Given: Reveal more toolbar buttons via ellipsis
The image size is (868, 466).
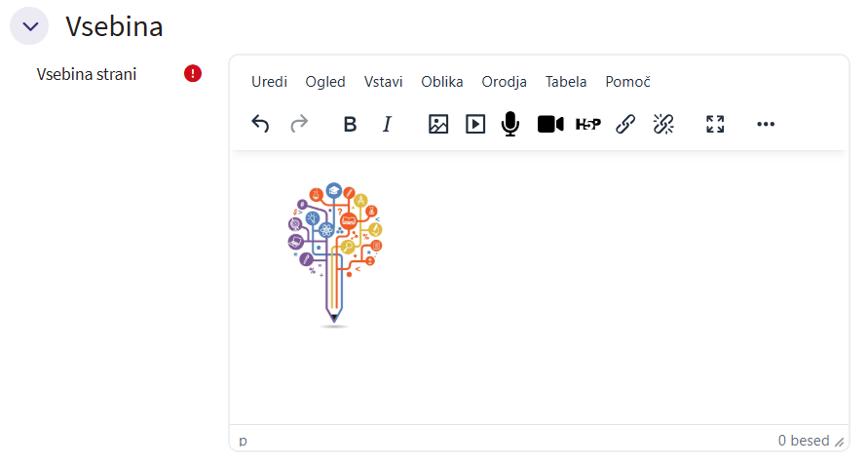Looking at the screenshot, I should tap(766, 124).
